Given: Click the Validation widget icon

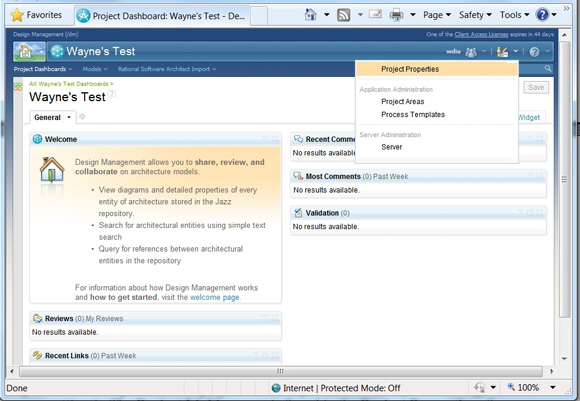Looking at the screenshot, I should 298,213.
